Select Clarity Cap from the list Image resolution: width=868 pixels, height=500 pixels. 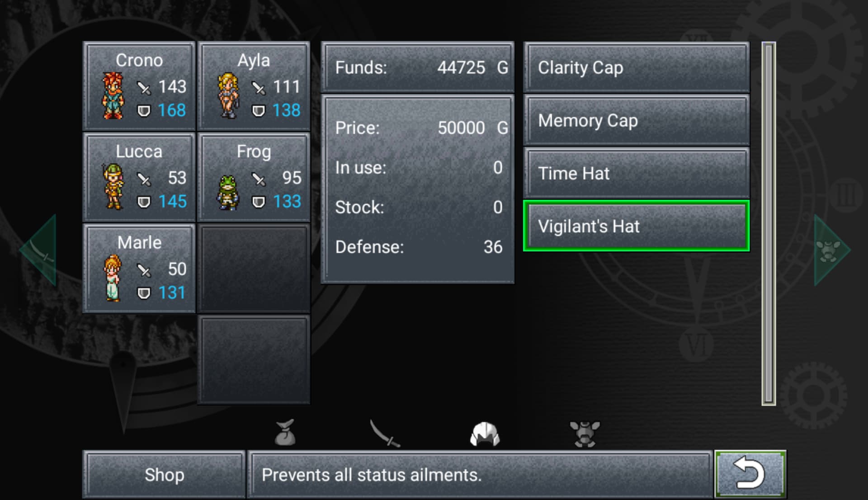[x=636, y=68]
